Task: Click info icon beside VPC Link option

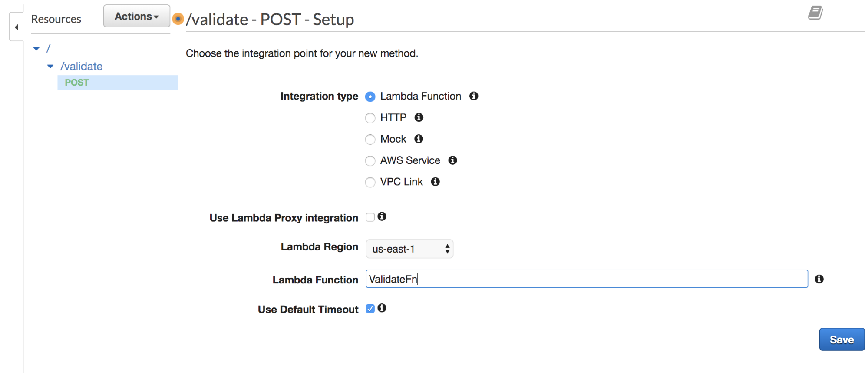Action: pos(435,182)
